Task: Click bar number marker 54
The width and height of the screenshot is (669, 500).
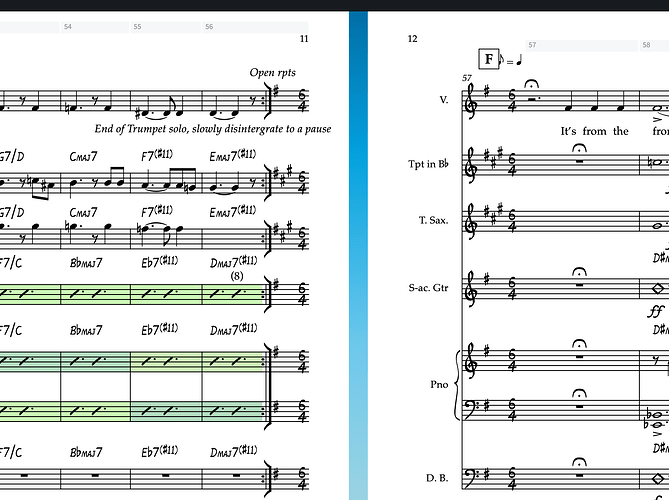Action: click(95, 27)
